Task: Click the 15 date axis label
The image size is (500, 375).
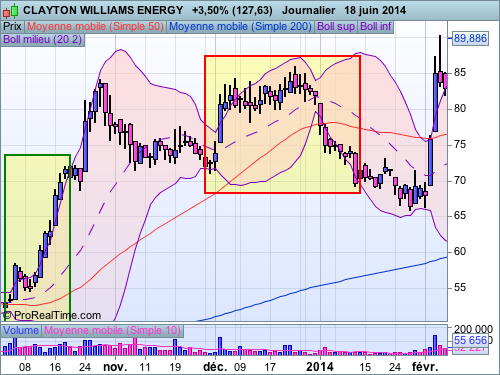Action: [x=365, y=367]
